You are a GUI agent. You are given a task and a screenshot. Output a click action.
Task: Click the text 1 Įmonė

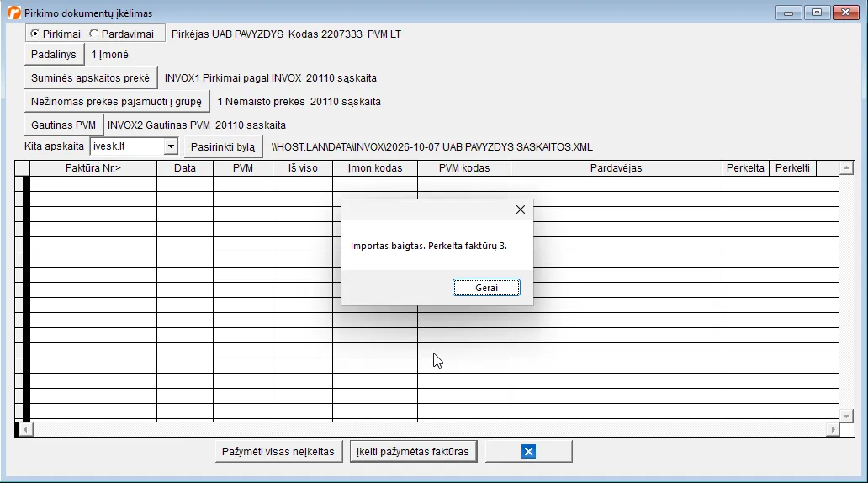click(x=110, y=55)
